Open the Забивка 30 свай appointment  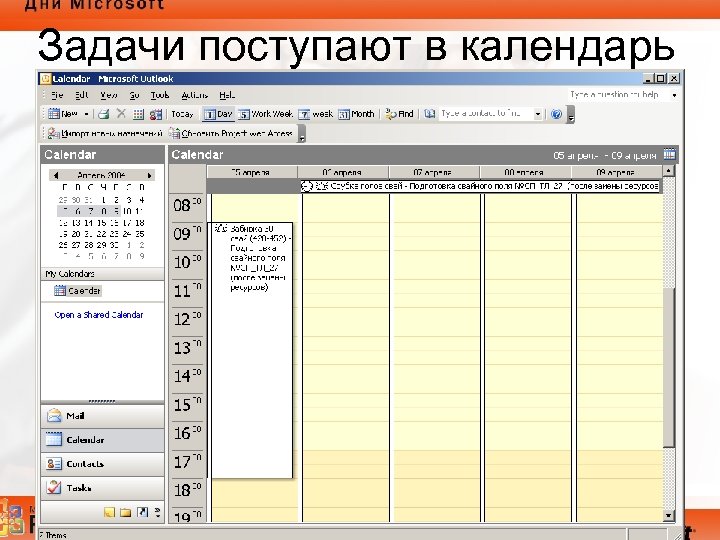tap(252, 351)
